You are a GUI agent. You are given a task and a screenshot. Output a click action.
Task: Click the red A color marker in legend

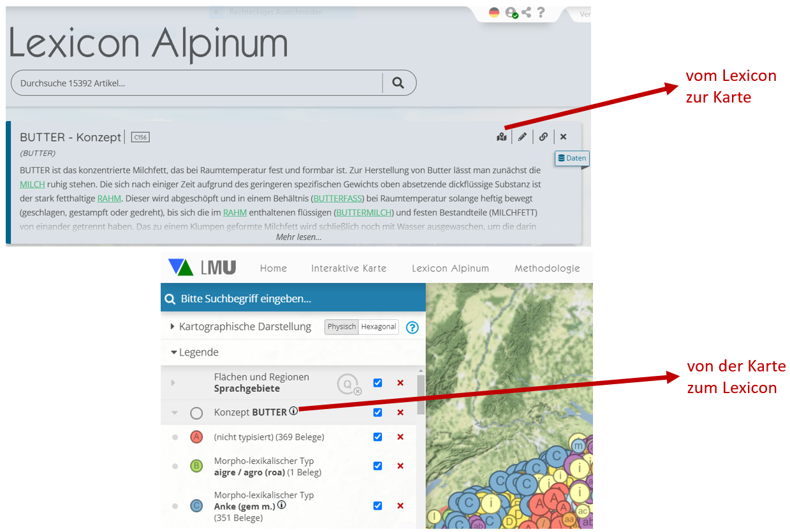tap(196, 437)
